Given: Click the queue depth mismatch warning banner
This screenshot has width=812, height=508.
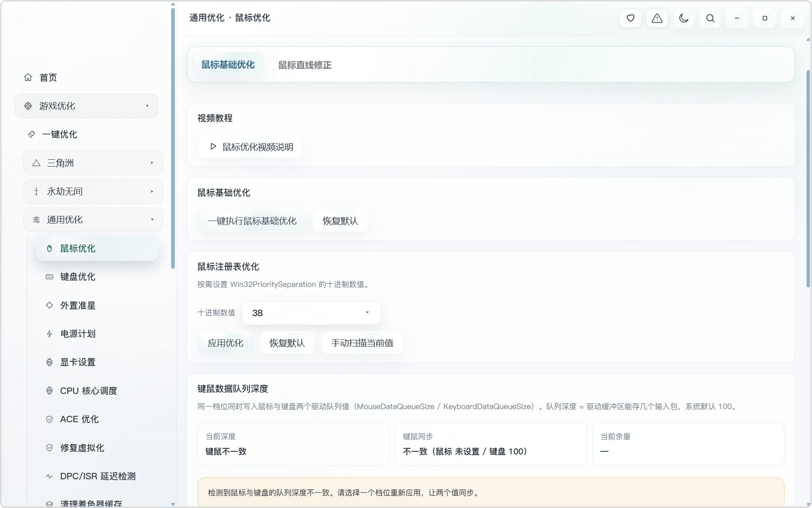Looking at the screenshot, I should tap(490, 492).
